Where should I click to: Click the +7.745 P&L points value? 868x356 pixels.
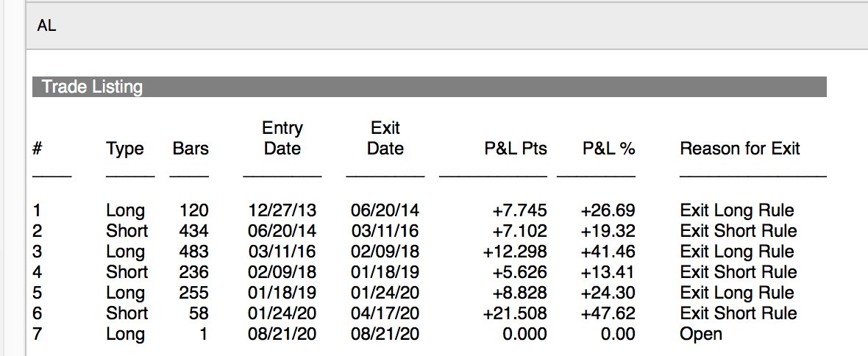click(519, 211)
